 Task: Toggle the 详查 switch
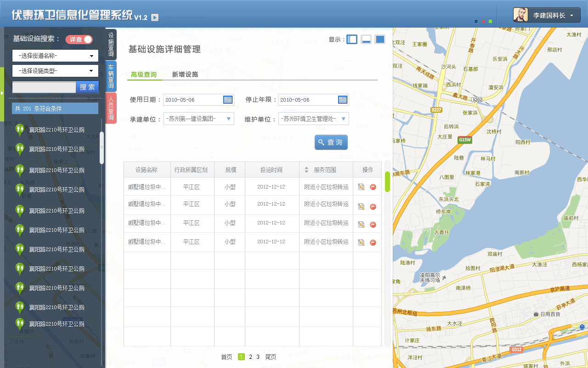click(x=79, y=40)
